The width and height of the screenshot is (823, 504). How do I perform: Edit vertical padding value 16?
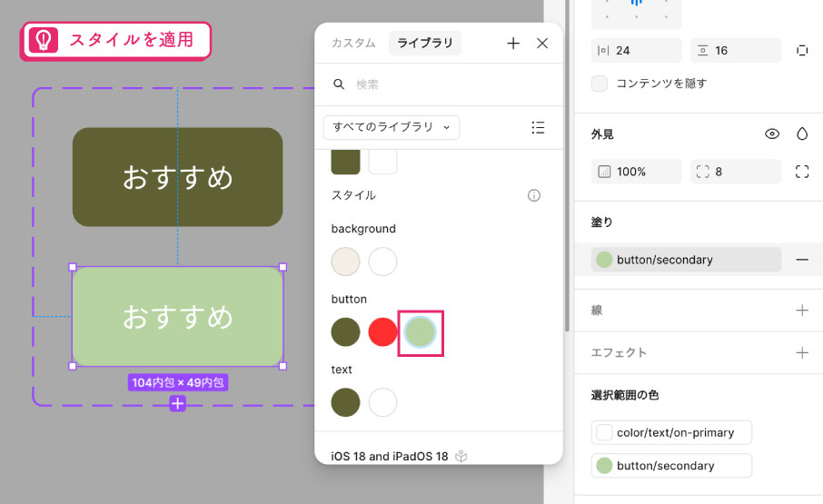coord(736,50)
